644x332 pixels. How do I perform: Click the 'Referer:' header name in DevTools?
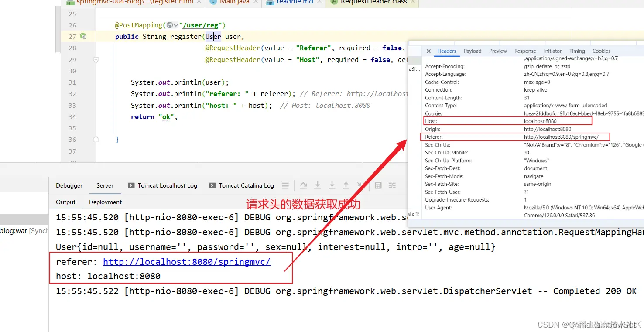click(x=434, y=137)
